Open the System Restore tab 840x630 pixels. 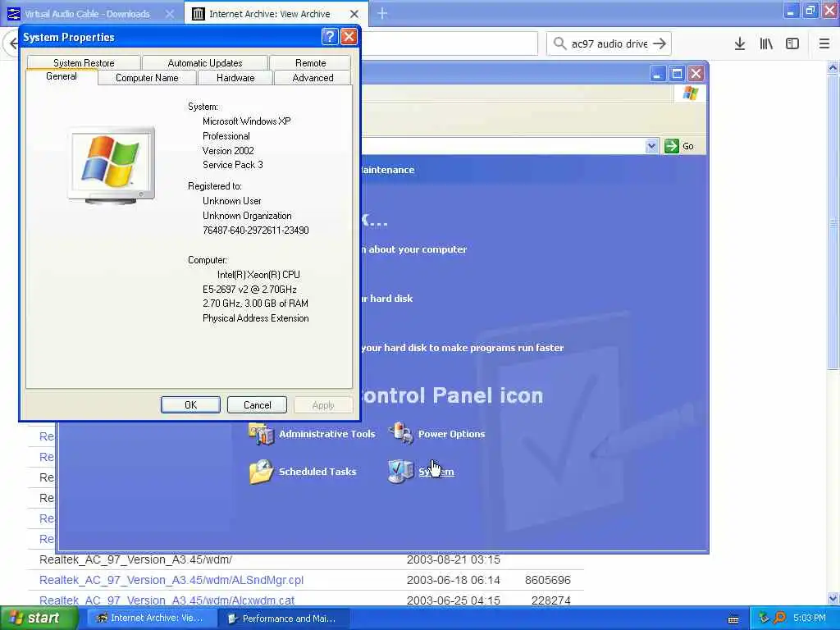point(84,62)
